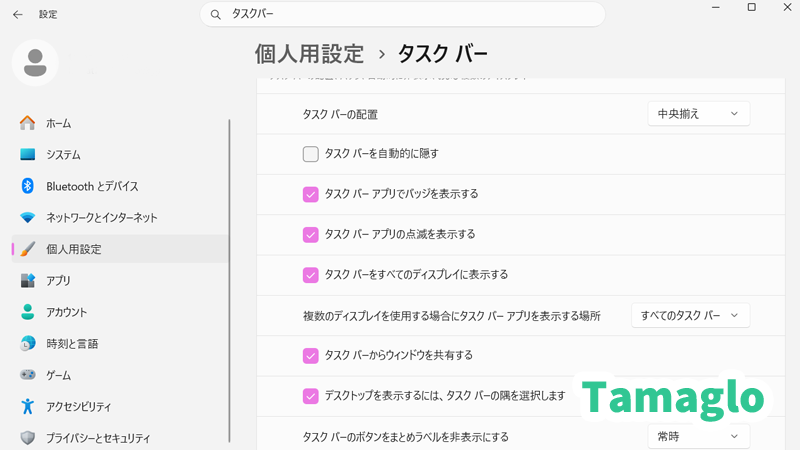
Task: Enable タスク バーを自動的に隠す checkbox
Action: (x=311, y=154)
